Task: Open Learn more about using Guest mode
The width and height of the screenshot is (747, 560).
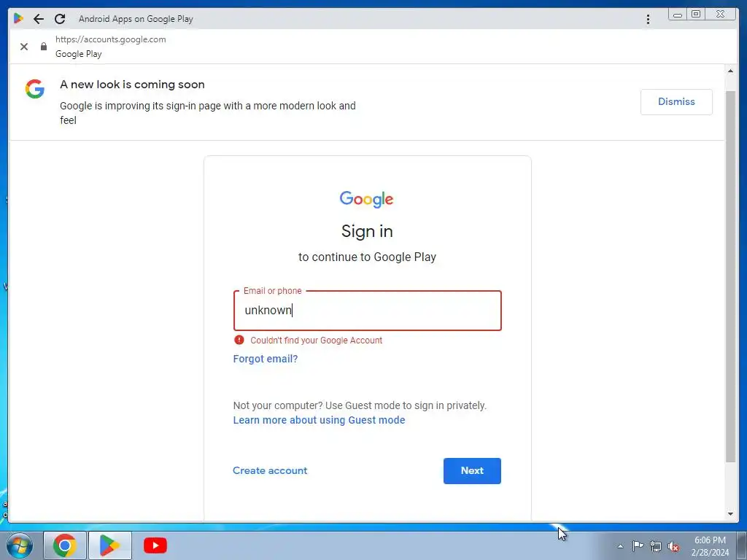Action: point(319,420)
